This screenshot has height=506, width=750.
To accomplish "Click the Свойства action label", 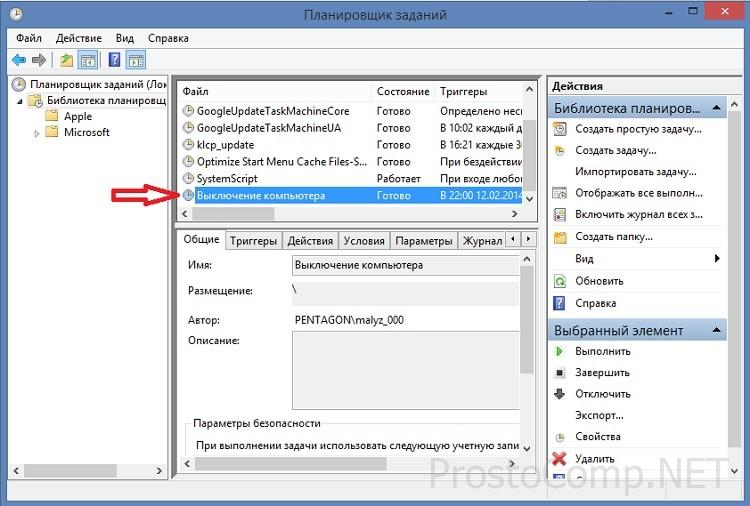I will click(598, 437).
